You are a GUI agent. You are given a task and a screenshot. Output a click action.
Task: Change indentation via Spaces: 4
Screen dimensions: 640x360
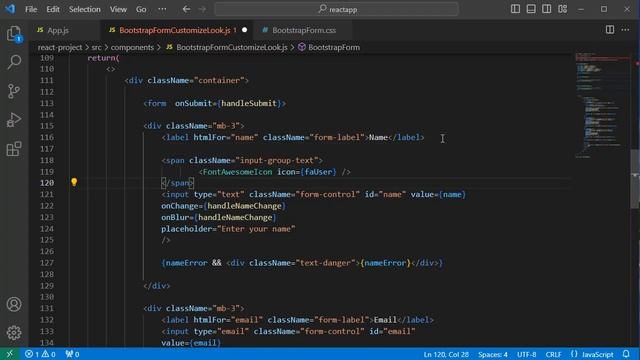[x=493, y=354]
